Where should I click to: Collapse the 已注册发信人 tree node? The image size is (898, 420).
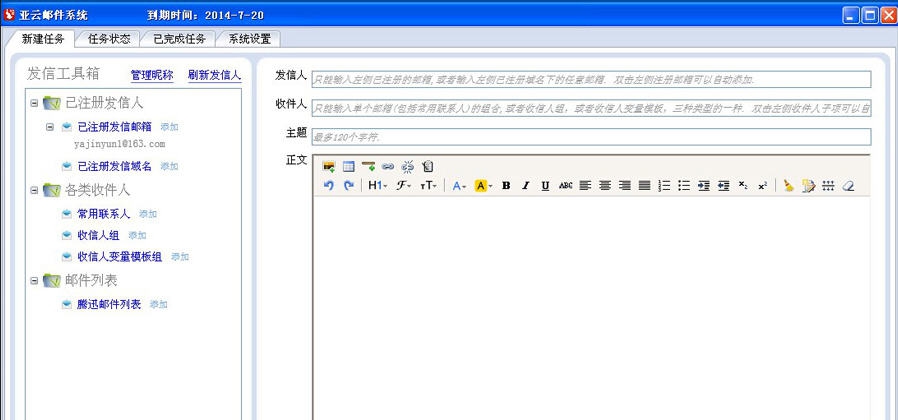(x=34, y=104)
